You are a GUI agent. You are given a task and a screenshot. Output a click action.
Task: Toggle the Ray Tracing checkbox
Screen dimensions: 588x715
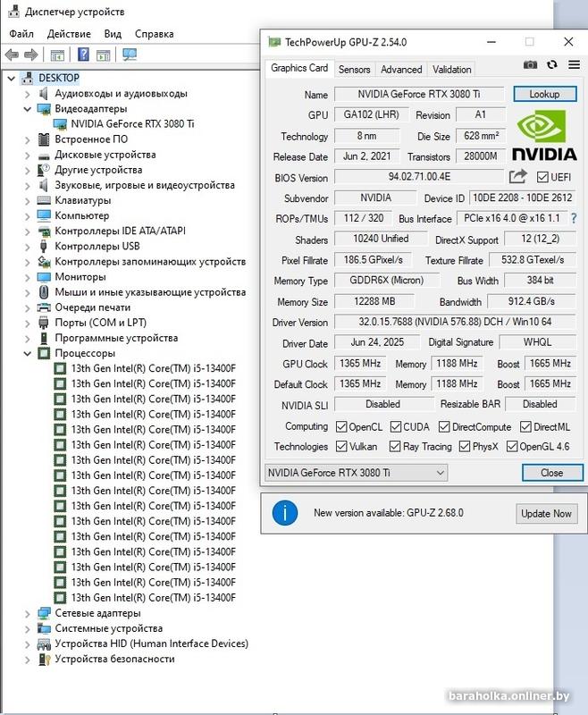click(x=395, y=446)
